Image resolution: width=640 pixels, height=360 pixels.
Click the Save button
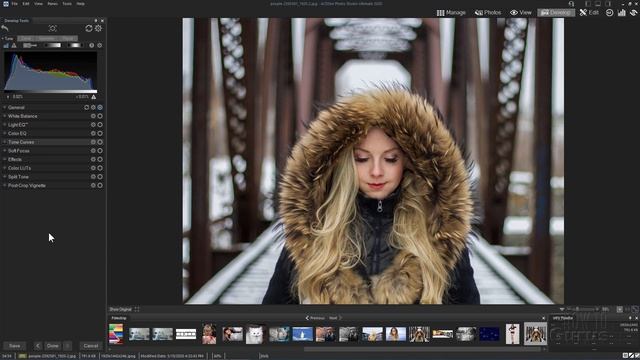[x=15, y=346]
